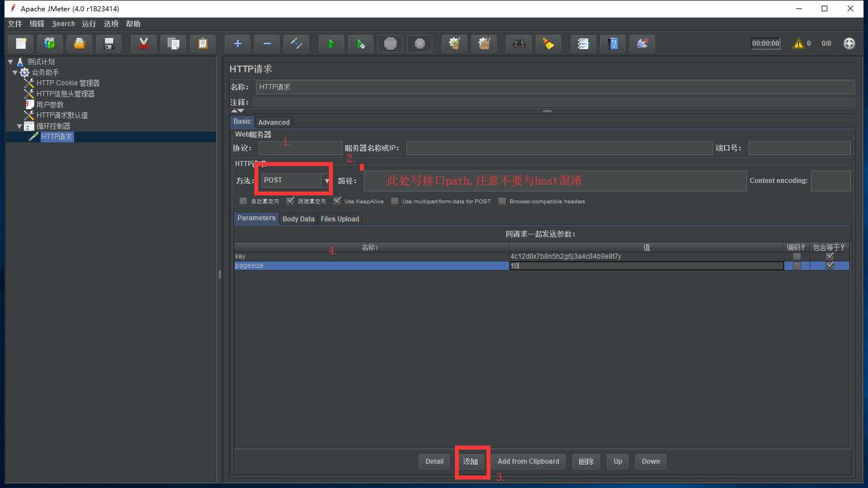Click the warning triangle log indicator
Image resolution: width=868 pixels, height=488 pixels.
(x=798, y=43)
